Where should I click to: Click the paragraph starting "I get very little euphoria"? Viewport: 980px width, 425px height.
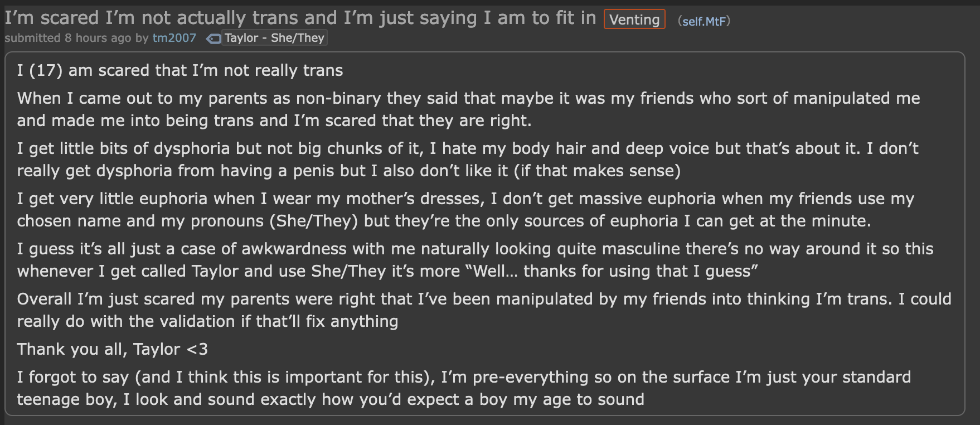click(465, 210)
